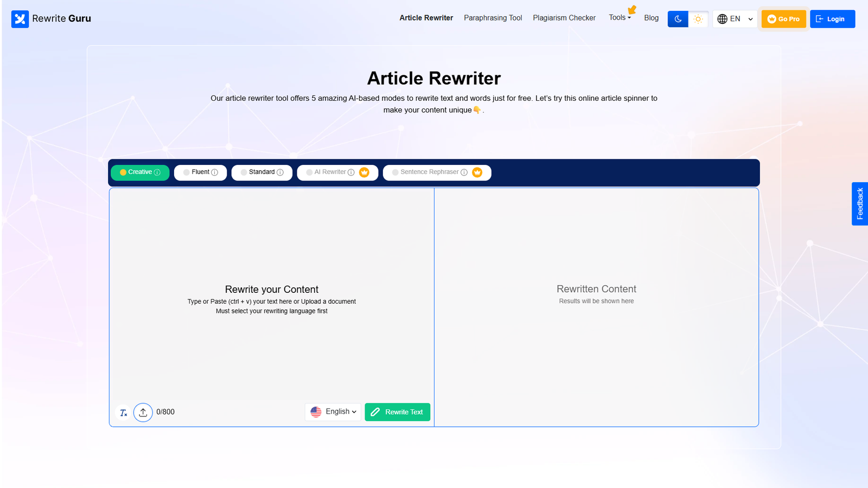Click the Rewrite Guru brand name
The width and height of the screenshot is (868, 488).
point(62,18)
